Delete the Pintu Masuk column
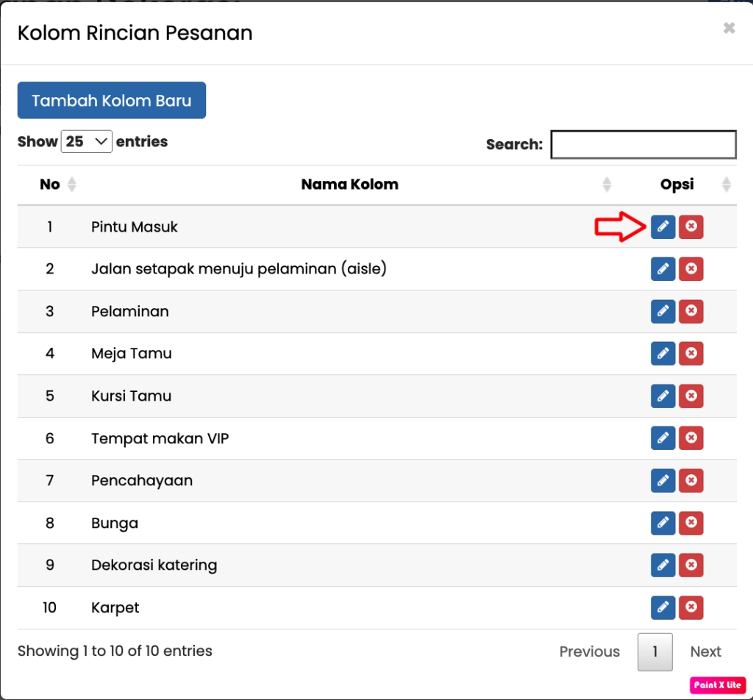The image size is (753, 700). click(690, 227)
